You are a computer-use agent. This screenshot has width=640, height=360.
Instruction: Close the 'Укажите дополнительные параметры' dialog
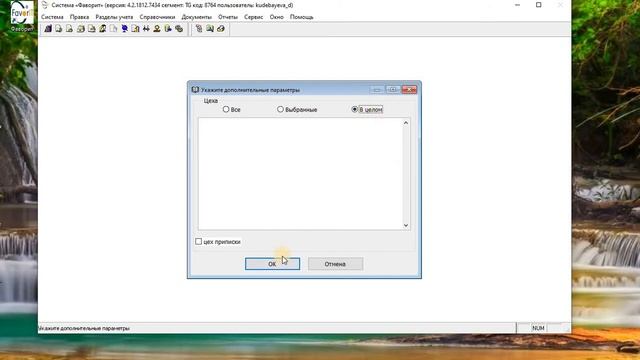tap(409, 89)
